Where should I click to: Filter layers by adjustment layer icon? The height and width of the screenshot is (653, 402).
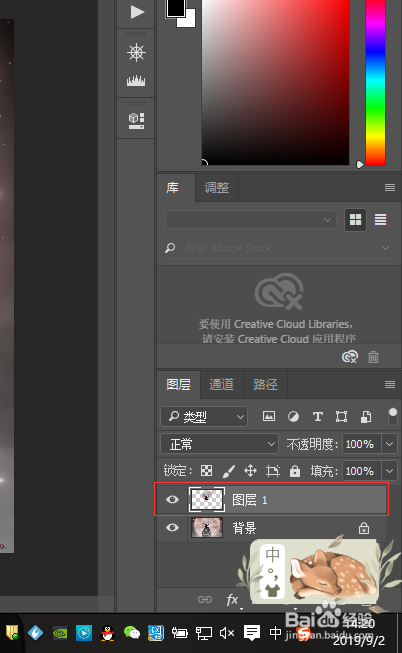pos(293,416)
